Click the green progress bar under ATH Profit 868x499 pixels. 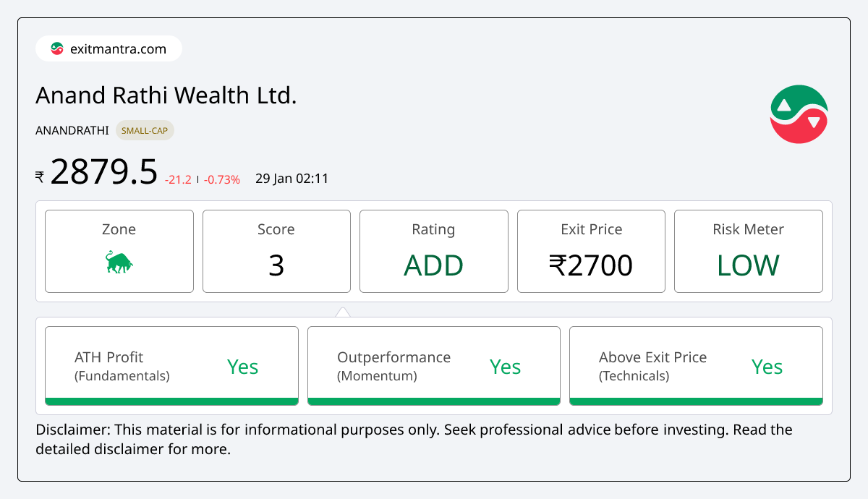click(x=171, y=400)
